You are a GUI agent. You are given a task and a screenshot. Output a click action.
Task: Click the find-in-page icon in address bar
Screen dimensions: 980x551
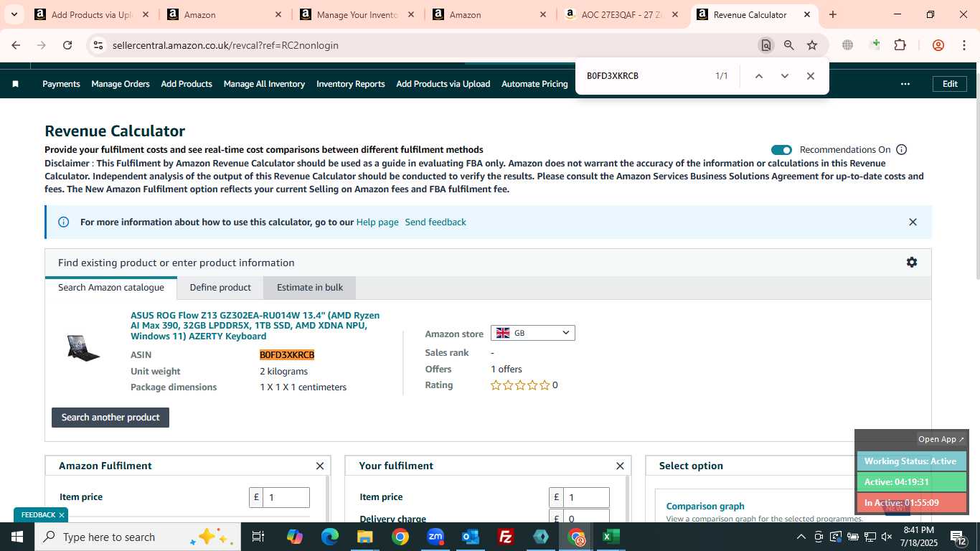click(x=766, y=45)
